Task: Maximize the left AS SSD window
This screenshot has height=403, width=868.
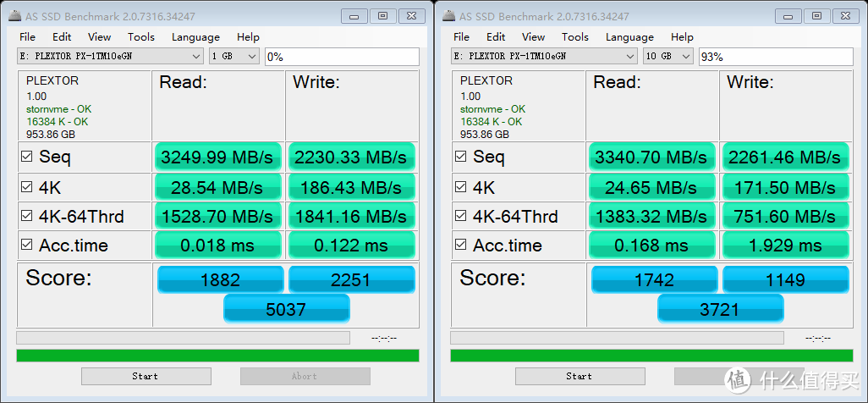Action: (x=382, y=15)
